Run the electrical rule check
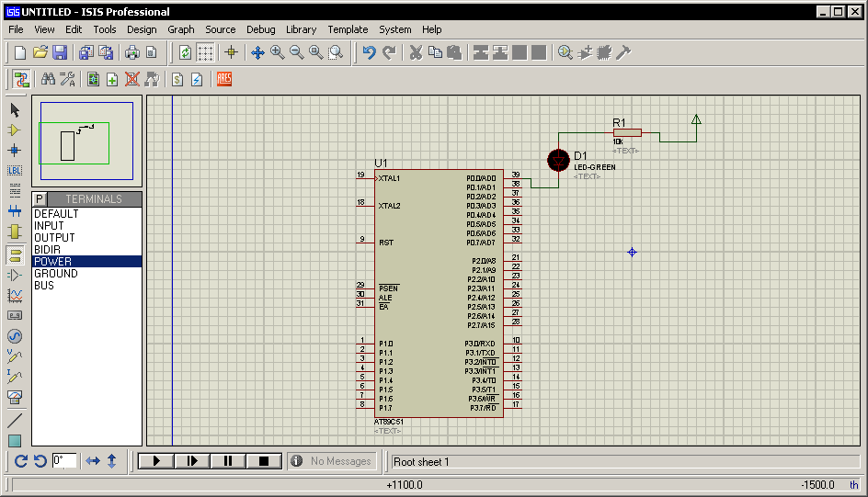The height and width of the screenshot is (497, 868). pos(197,79)
